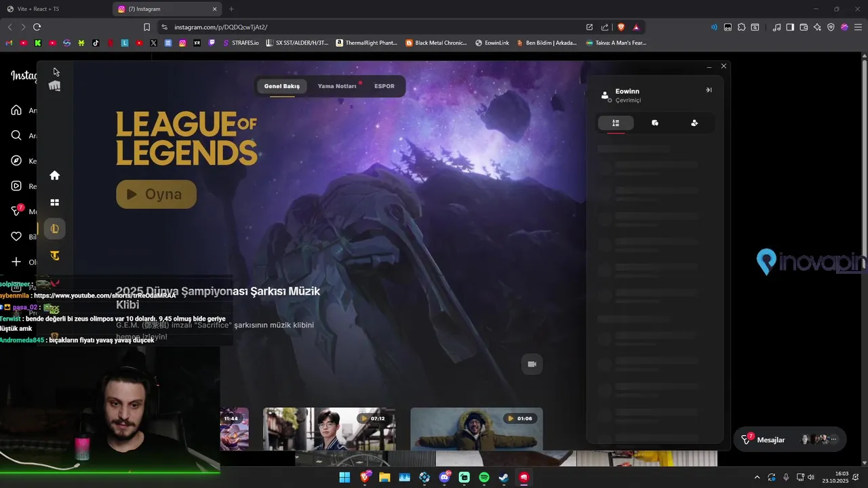Open Discord from taskbar

[x=445, y=477]
